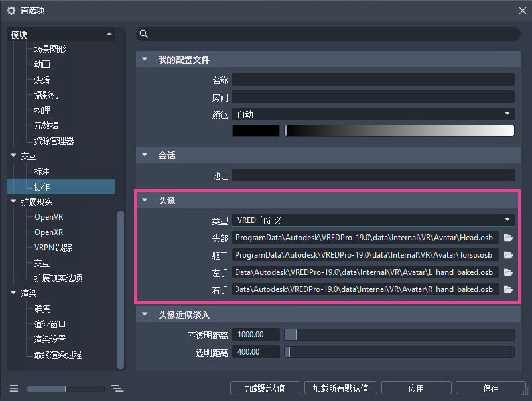Viewport: 532px width, 401px height.
Task: Open the 颜色 自动 dropdown
Action: click(x=373, y=114)
